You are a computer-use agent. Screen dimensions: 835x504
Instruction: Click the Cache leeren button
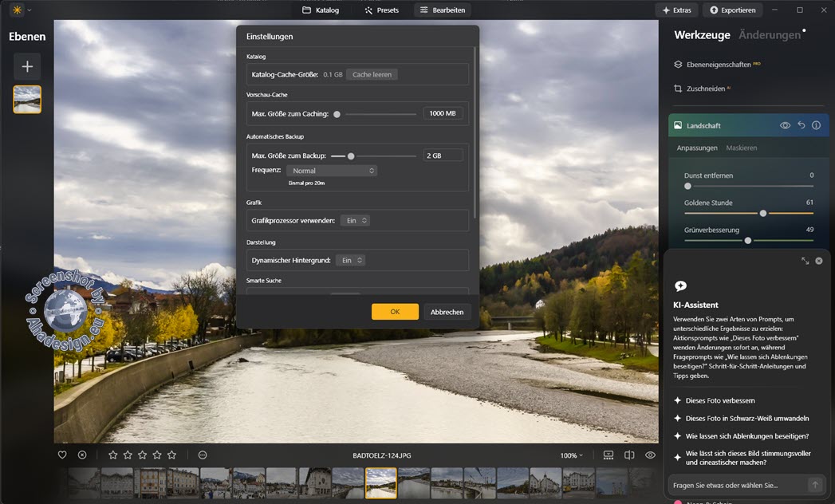point(372,73)
